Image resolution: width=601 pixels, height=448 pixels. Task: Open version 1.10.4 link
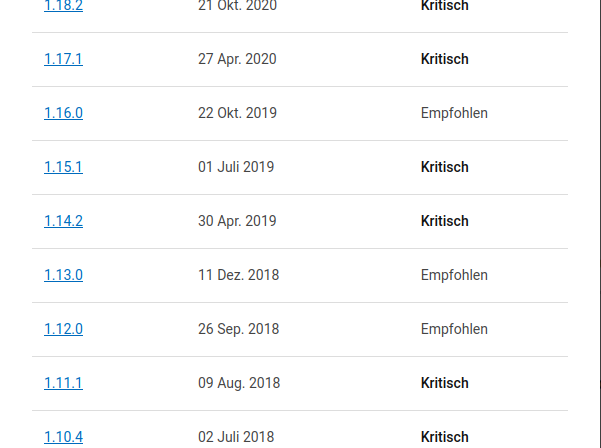tap(63, 437)
